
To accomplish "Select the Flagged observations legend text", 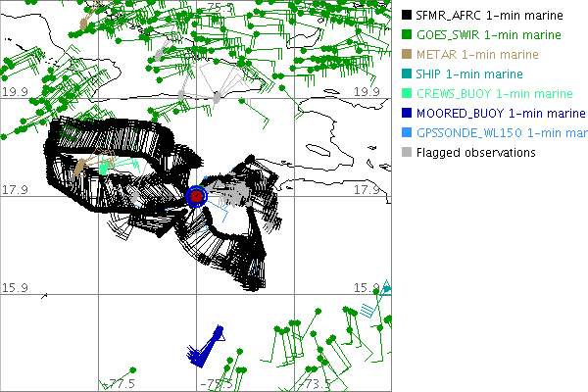I will [475, 153].
